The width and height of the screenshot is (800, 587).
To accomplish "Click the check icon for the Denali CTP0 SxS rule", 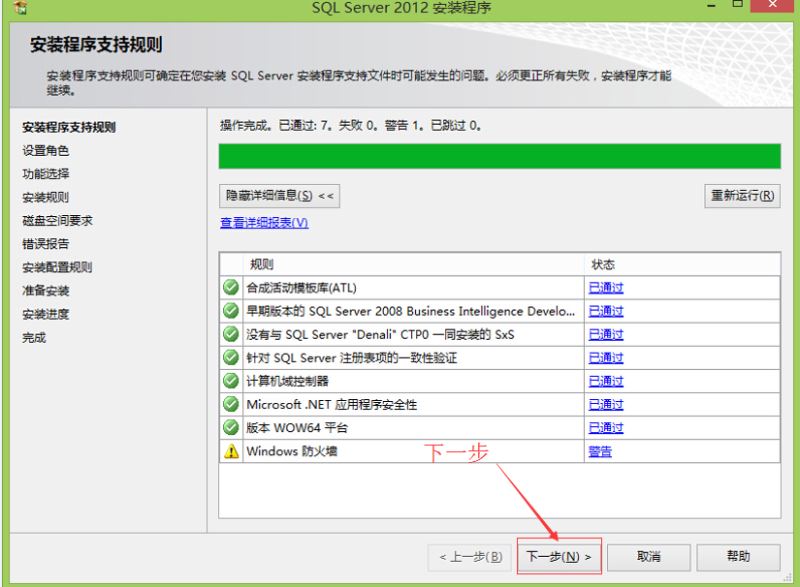I will click(231, 334).
